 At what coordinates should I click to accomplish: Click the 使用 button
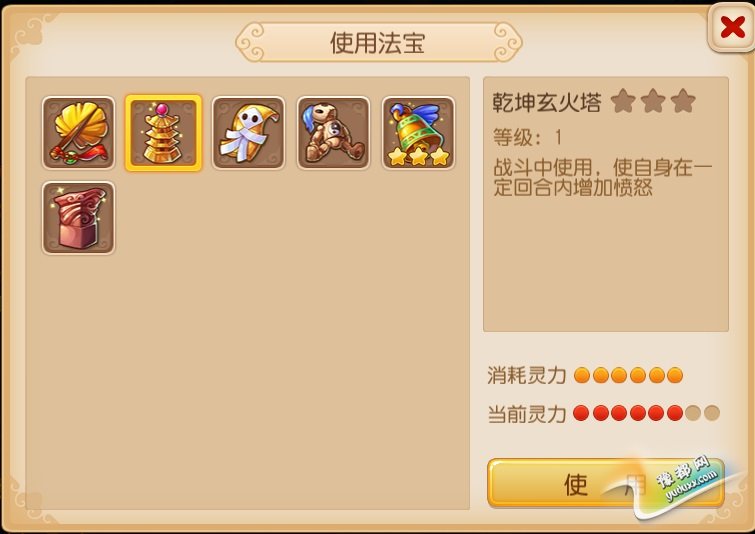click(x=606, y=483)
